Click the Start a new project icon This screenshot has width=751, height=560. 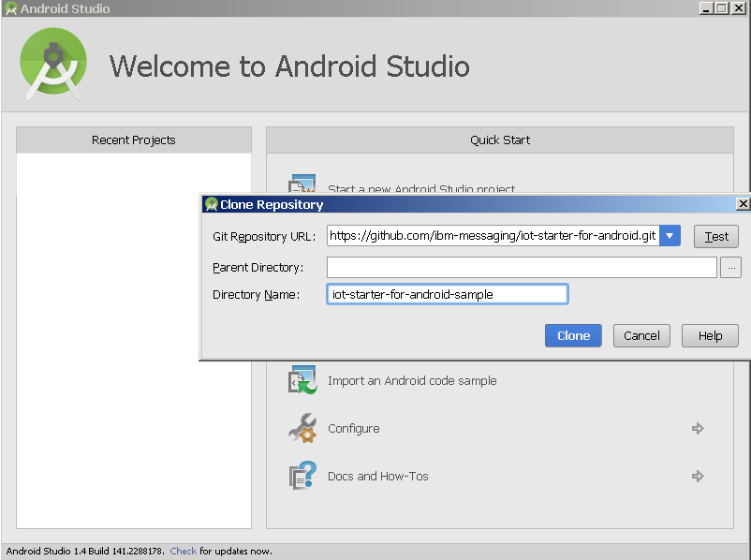pyautogui.click(x=302, y=184)
